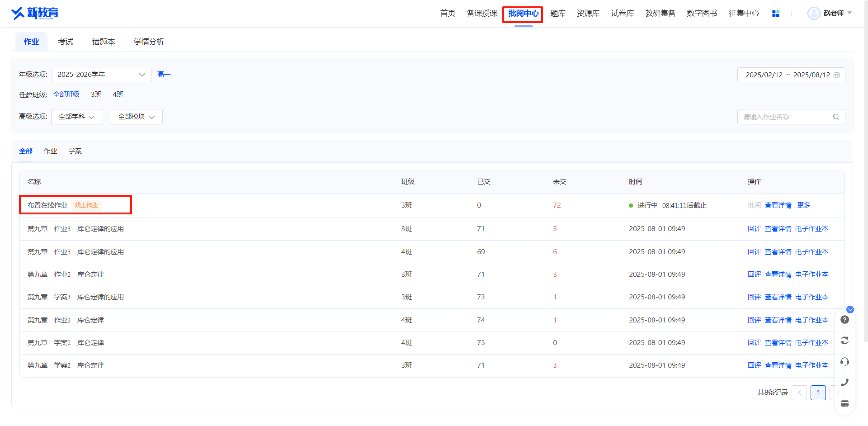Click 查看详情 for 布置在线作业
868x426 pixels.
pos(778,205)
